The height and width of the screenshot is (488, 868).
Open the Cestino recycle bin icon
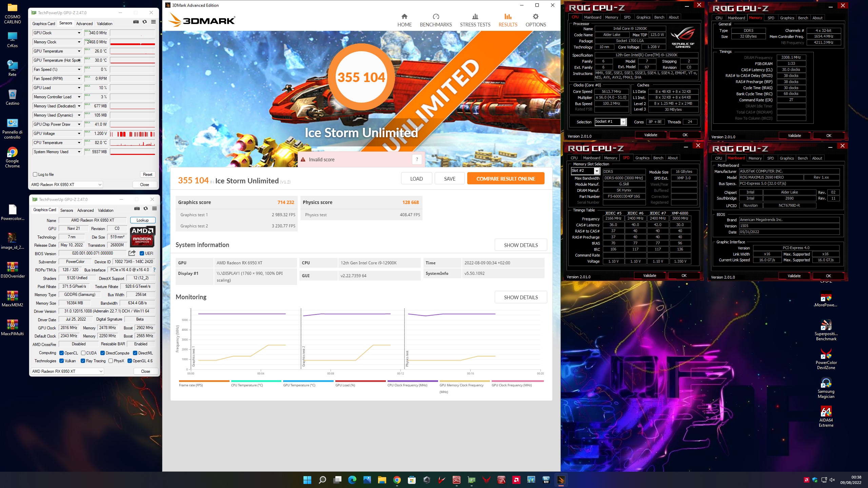click(12, 97)
